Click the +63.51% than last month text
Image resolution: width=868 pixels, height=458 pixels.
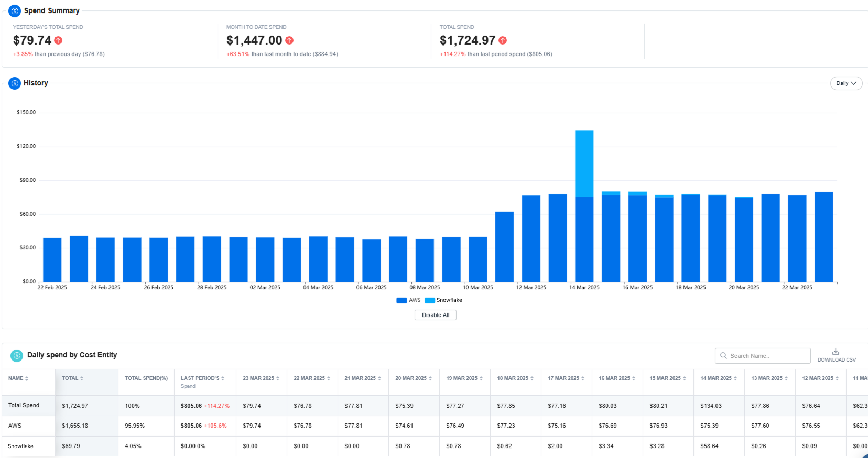pyautogui.click(x=282, y=54)
